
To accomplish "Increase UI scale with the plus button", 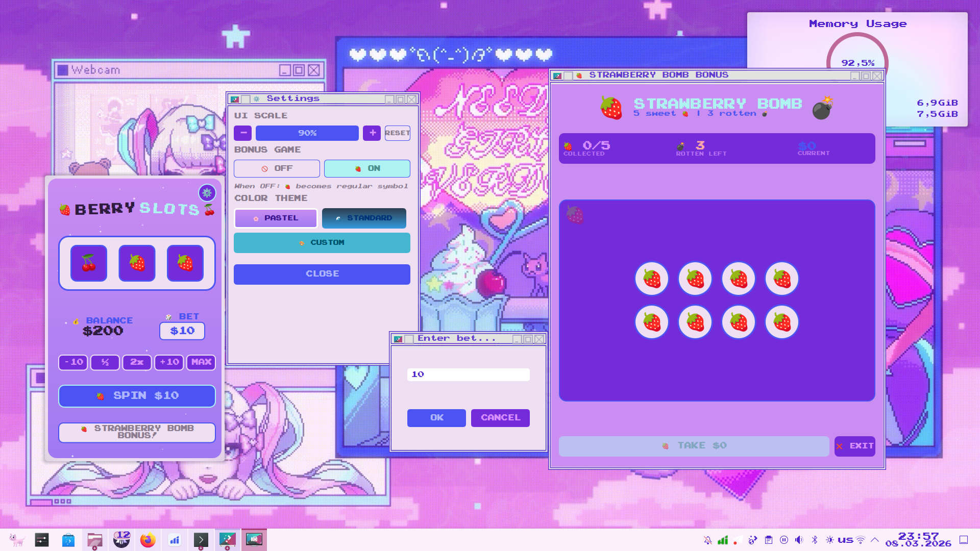I will (372, 133).
